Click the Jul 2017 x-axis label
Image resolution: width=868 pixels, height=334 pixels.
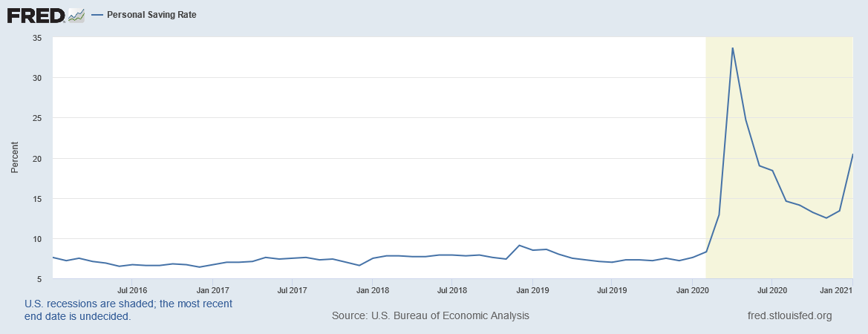[293, 289]
